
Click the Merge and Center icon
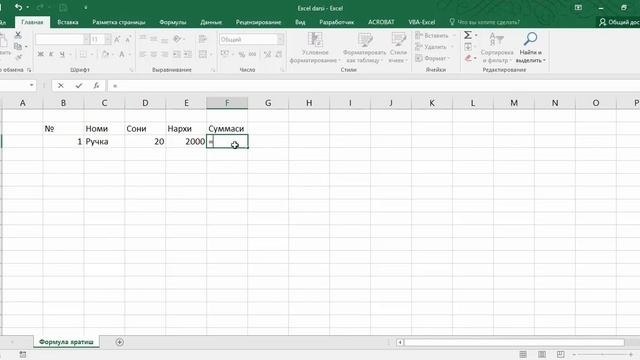[203, 54]
